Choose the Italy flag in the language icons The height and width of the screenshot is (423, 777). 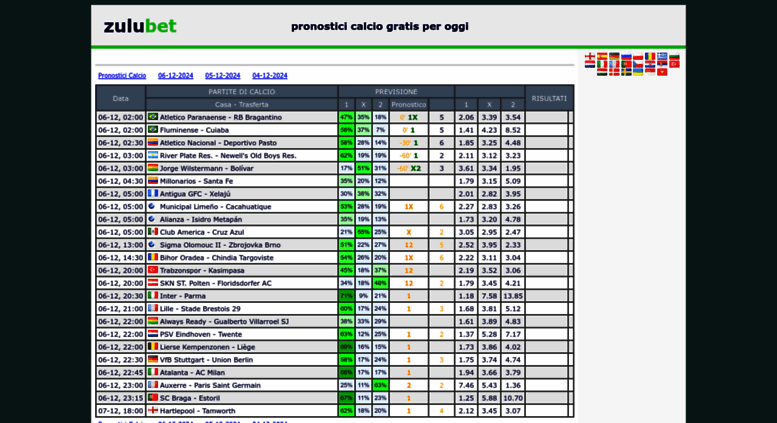click(602, 64)
